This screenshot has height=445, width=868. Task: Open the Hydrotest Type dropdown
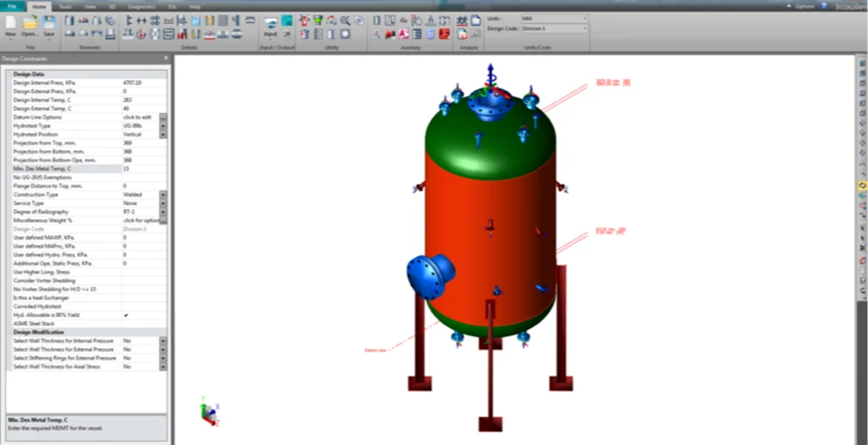click(163, 126)
